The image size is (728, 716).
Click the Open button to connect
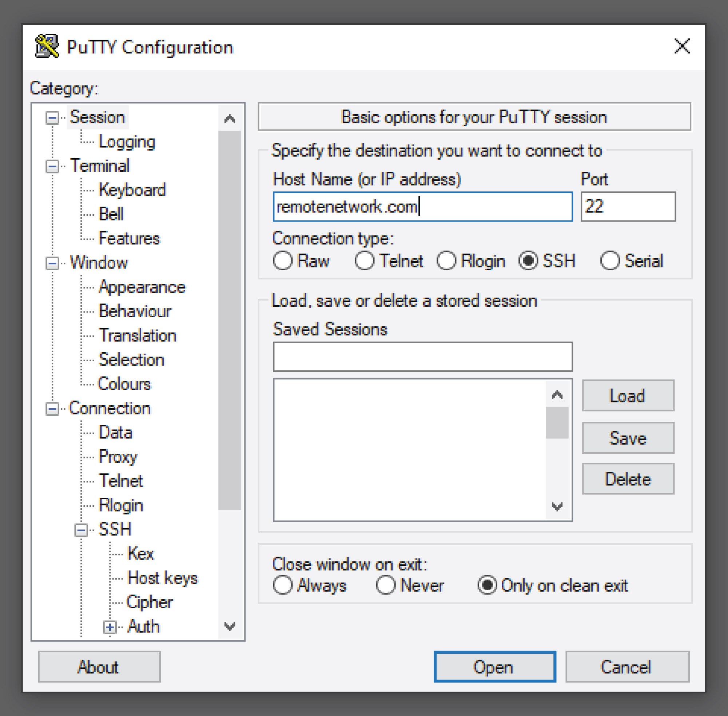tap(494, 667)
